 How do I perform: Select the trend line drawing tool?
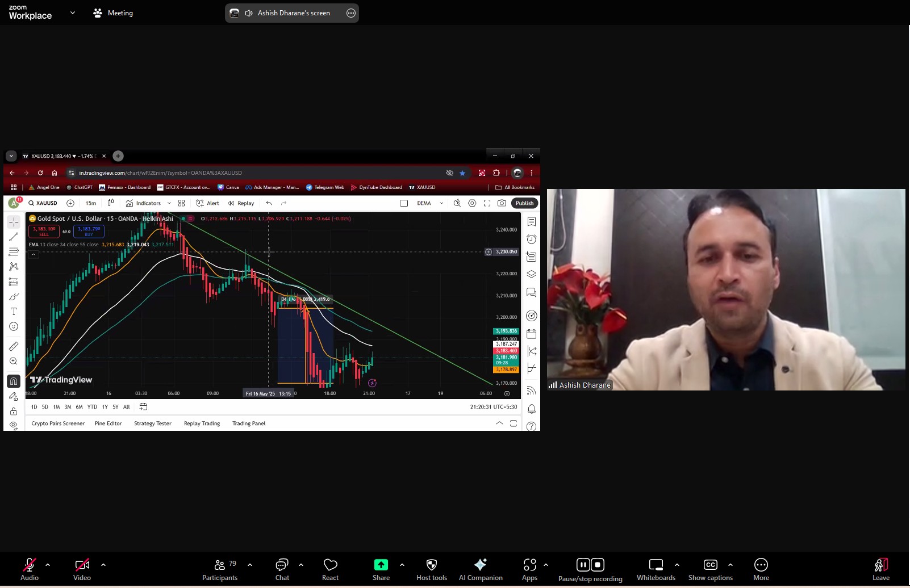click(x=14, y=237)
